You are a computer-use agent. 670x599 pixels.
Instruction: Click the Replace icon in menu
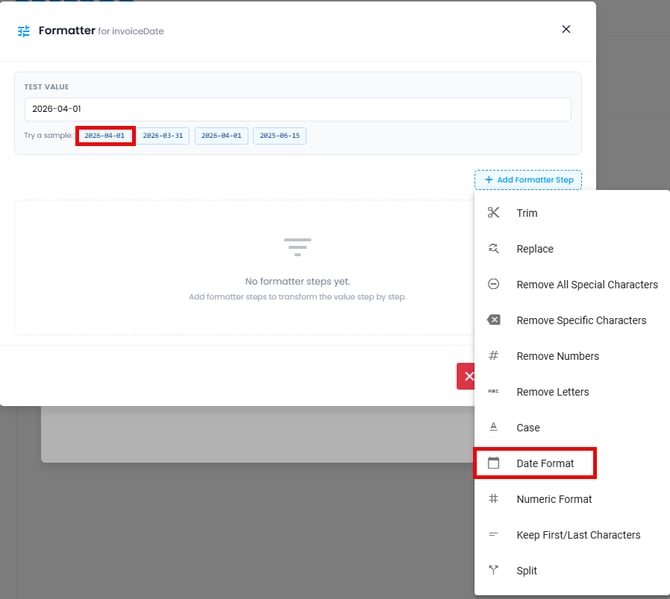point(493,249)
